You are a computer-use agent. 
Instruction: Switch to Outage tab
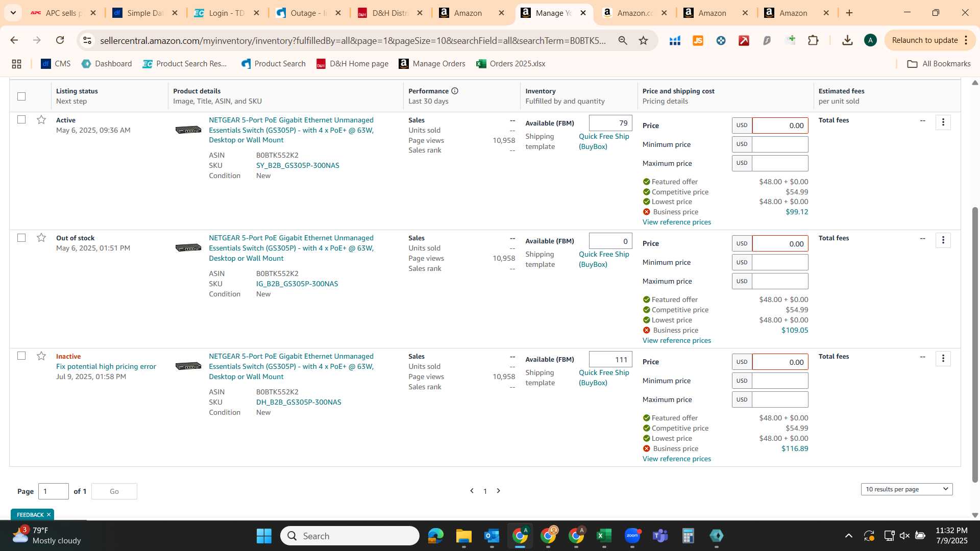tap(308, 13)
